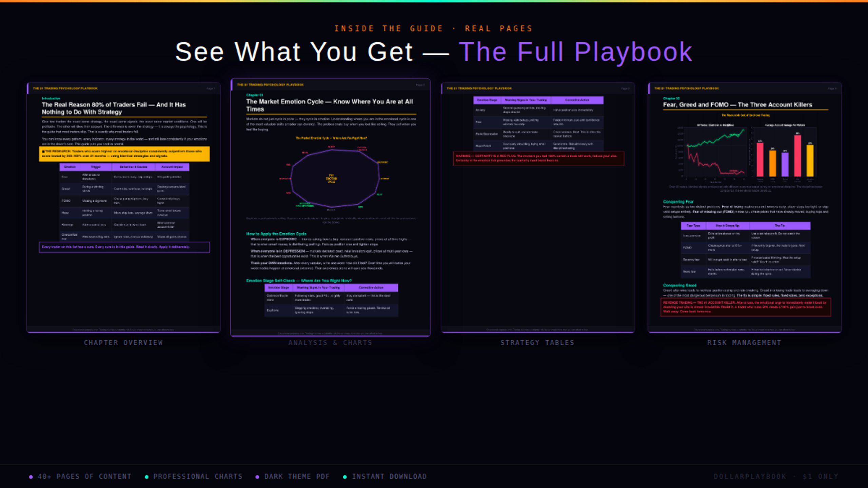Screen dimensions: 868x488
Task: Open the Chapter Overview page thumbnail
Action: point(124,207)
